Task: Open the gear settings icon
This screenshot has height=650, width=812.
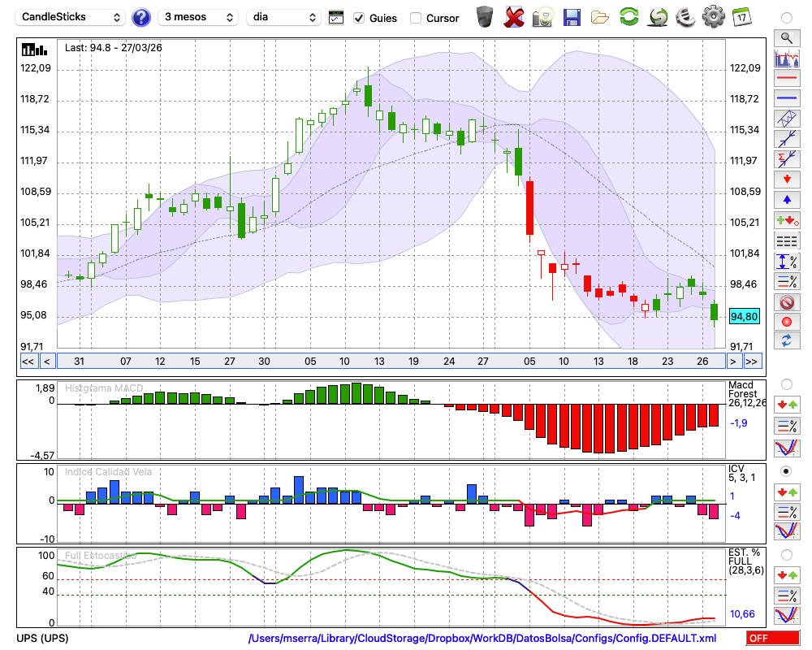Action: point(713,17)
